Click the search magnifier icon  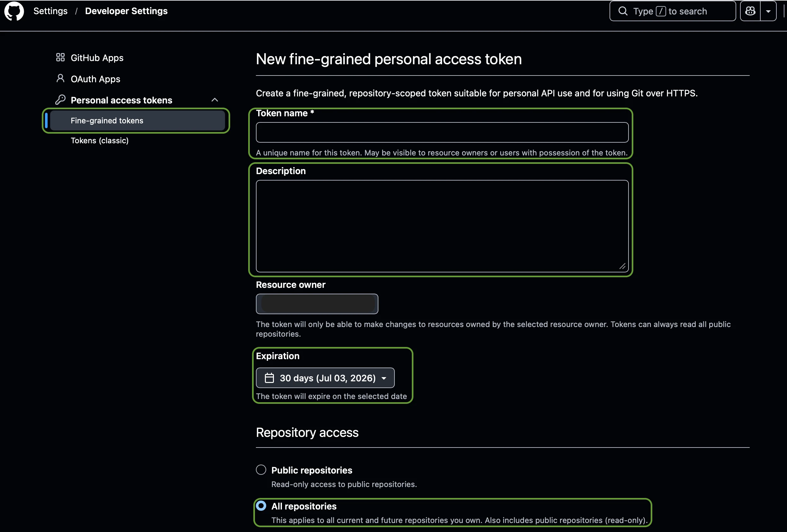click(x=623, y=11)
